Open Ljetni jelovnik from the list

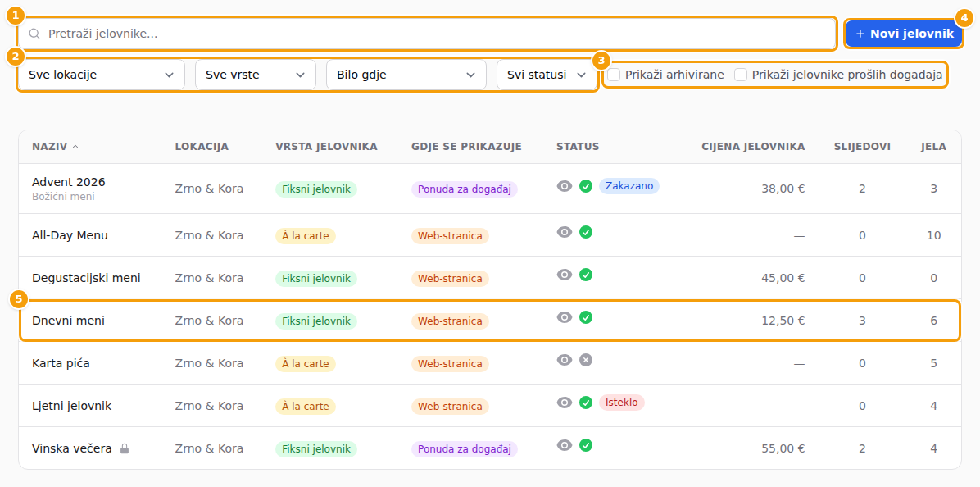[x=72, y=406]
